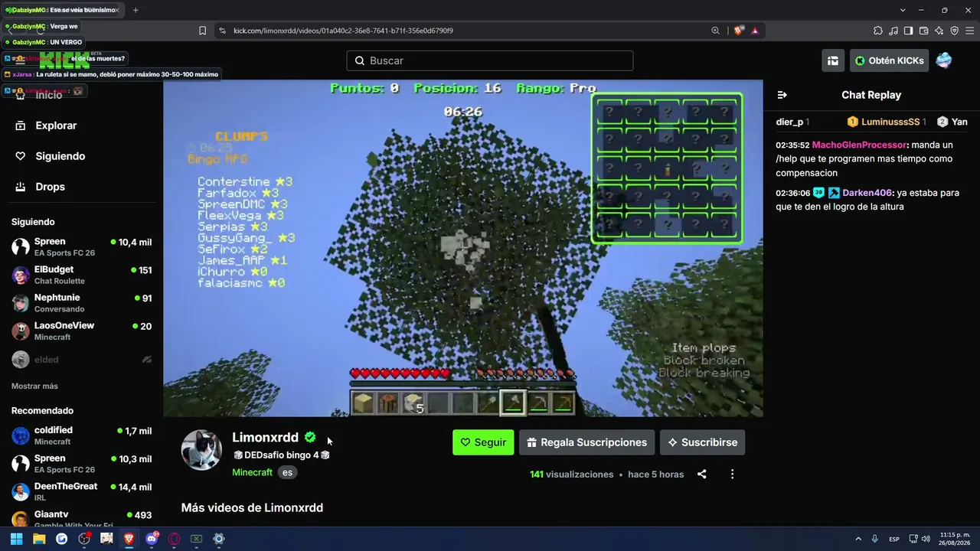Open the Brave VPN shield icon
The image size is (980, 551).
(x=955, y=31)
